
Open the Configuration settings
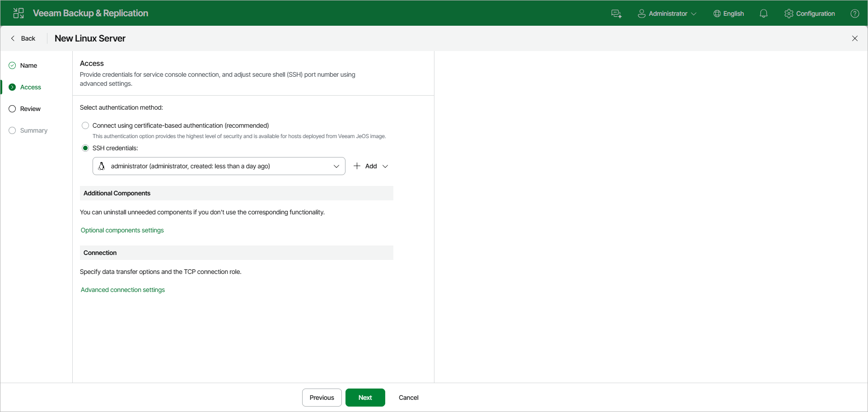(810, 14)
